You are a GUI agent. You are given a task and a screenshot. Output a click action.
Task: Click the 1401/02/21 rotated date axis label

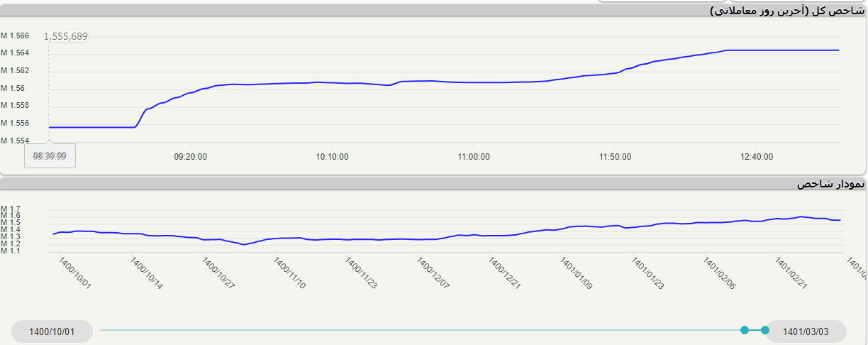pos(791,273)
